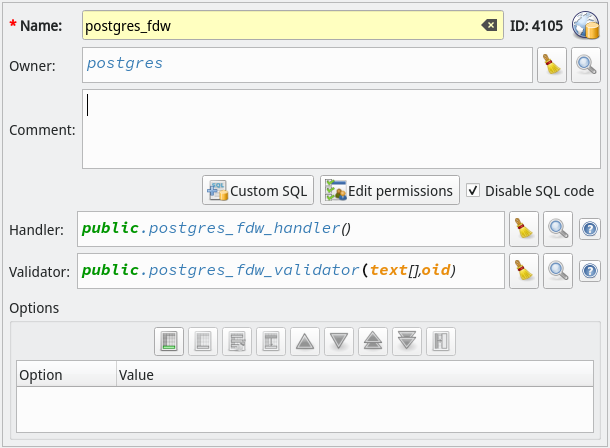Screen dimensions: 610x448
Task: Click the Custom SQL button
Action: (x=258, y=190)
